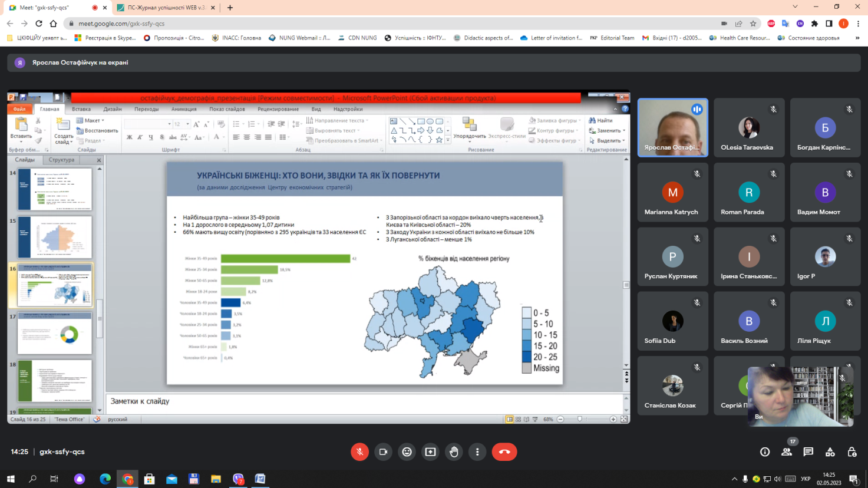Open the emoji reactions button
Viewport: 868px width, 488px height.
click(x=407, y=452)
